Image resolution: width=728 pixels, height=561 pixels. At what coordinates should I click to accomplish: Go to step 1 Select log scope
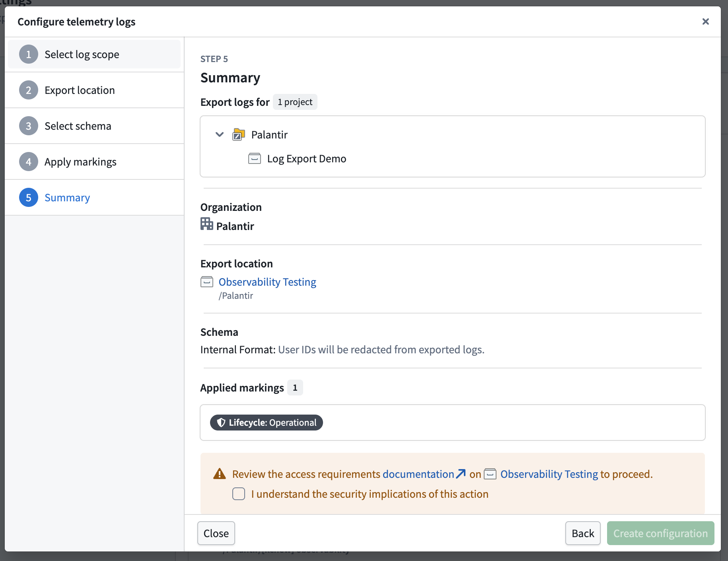click(94, 54)
